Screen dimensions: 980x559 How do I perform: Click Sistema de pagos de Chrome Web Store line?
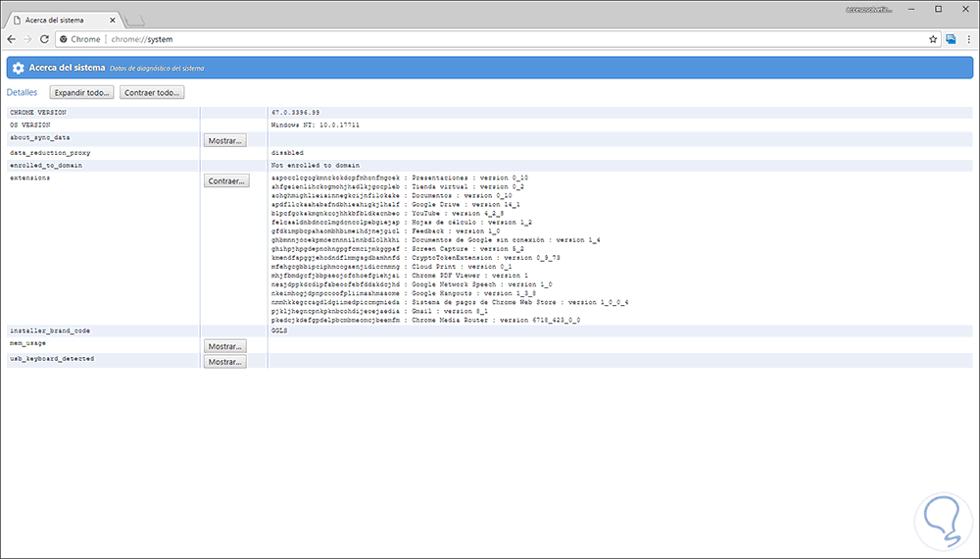(x=450, y=302)
